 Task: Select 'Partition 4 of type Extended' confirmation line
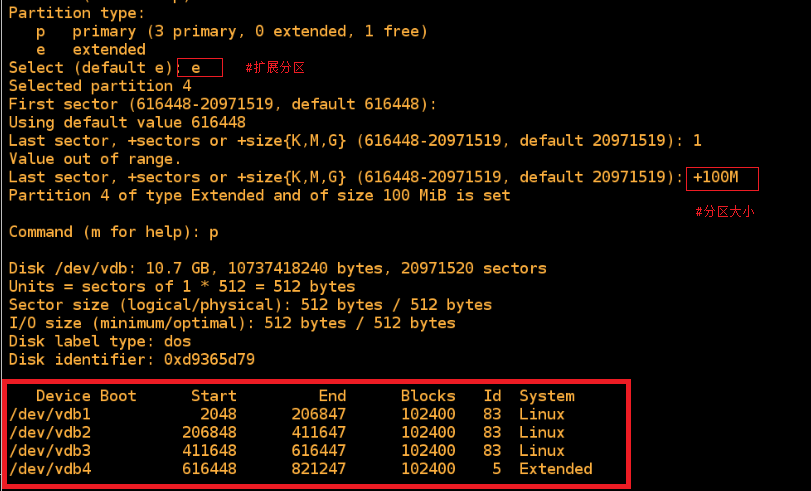click(259, 196)
